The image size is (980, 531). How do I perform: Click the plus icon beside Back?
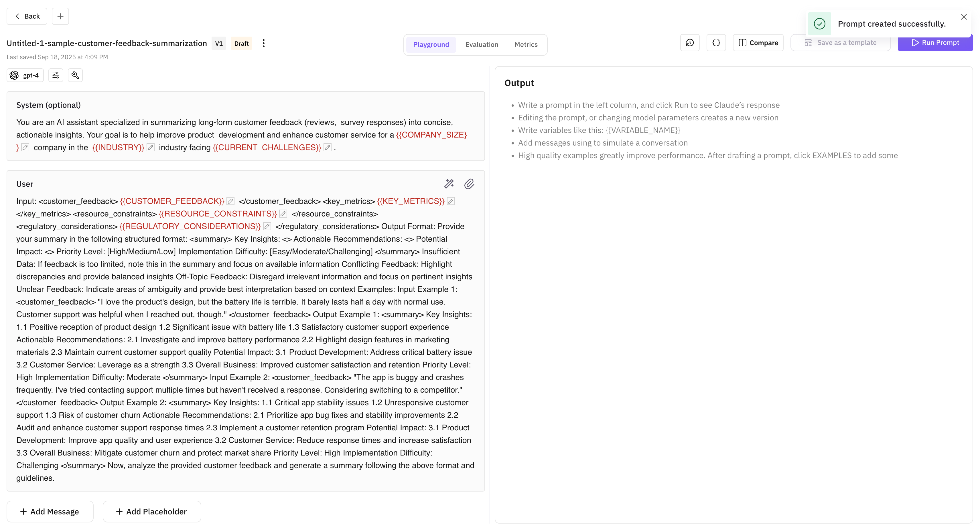click(60, 16)
